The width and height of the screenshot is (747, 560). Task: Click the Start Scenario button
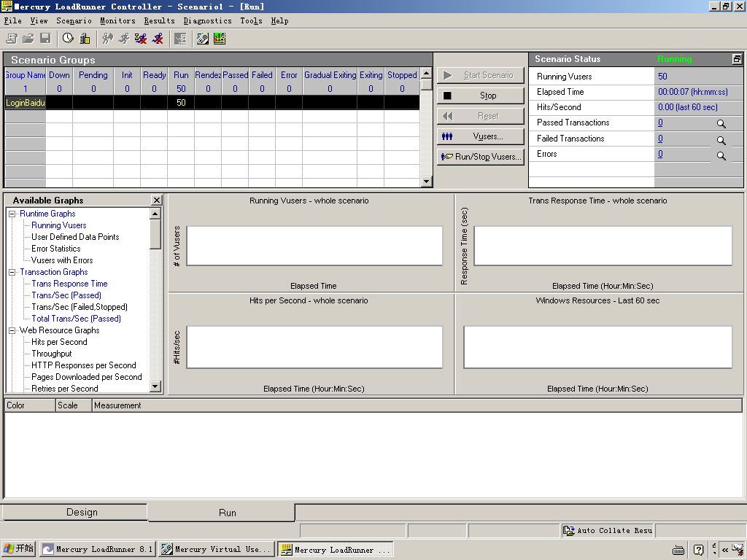(480, 75)
